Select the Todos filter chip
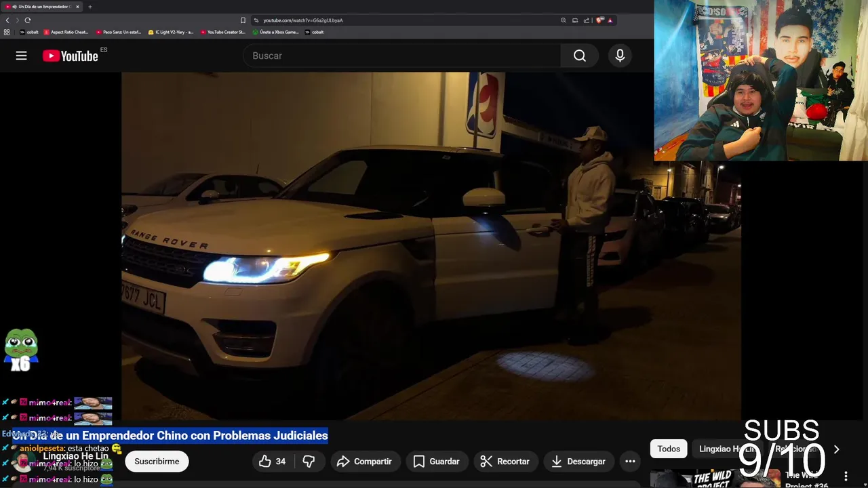This screenshot has width=868, height=488. pyautogui.click(x=669, y=449)
